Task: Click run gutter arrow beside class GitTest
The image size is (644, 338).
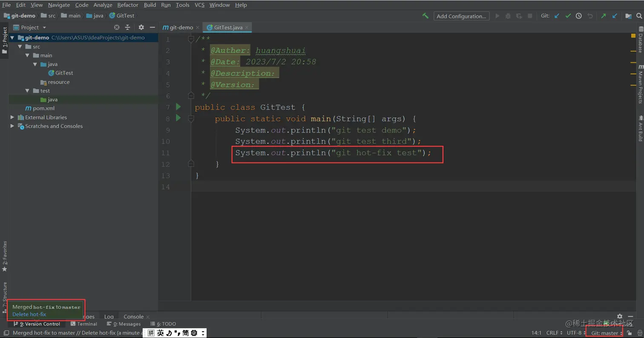Action: point(178,107)
